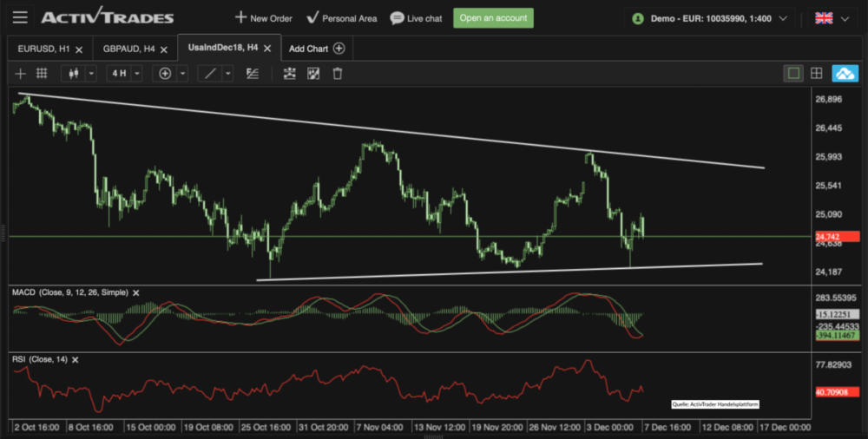
Task: Remove the MACD indicator
Action: (136, 293)
